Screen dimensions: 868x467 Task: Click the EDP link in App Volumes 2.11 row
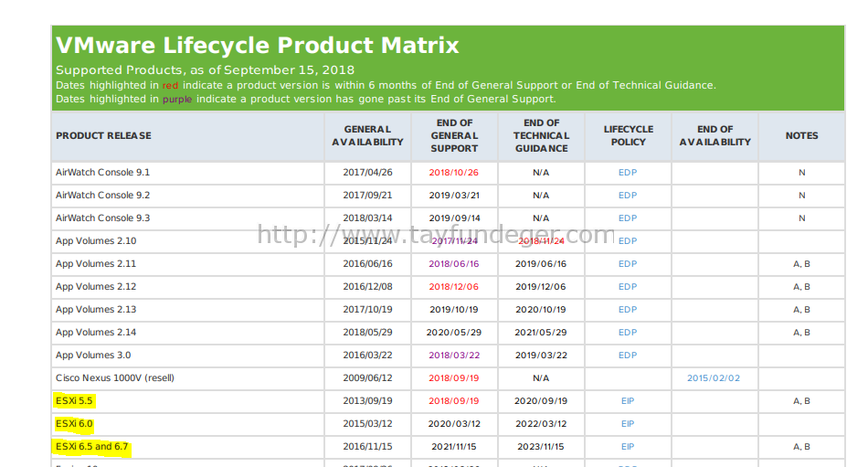pos(627,264)
